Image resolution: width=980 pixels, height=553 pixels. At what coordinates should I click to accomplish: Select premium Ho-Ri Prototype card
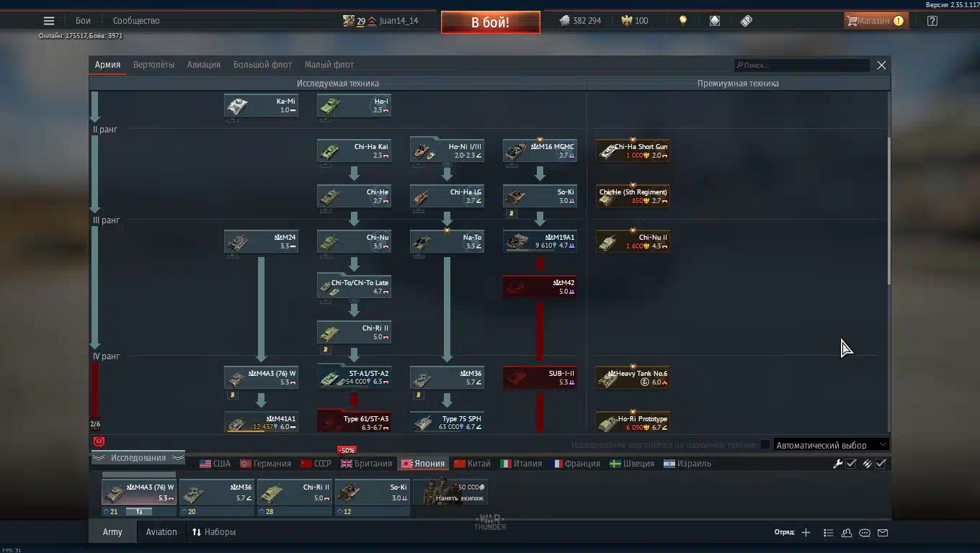coord(633,423)
